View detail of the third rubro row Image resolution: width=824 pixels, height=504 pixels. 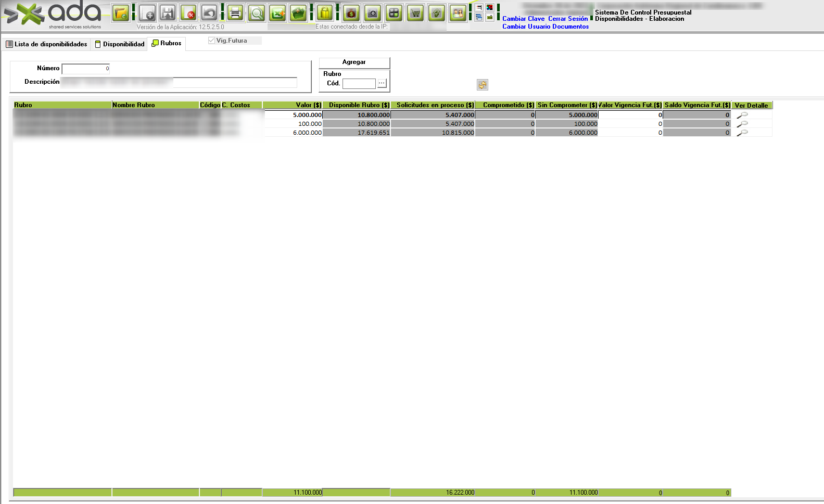742,133
